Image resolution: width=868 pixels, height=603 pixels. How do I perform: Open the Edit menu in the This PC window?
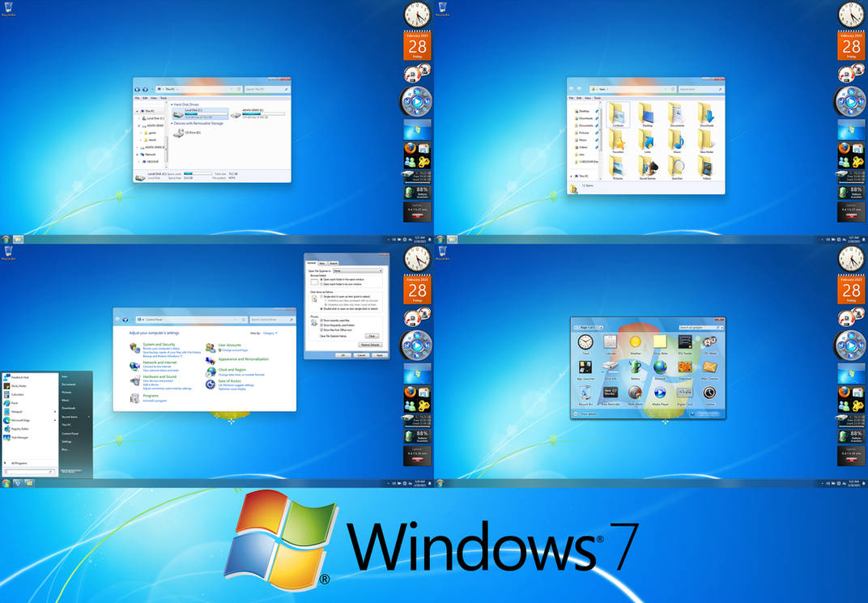tap(145, 98)
